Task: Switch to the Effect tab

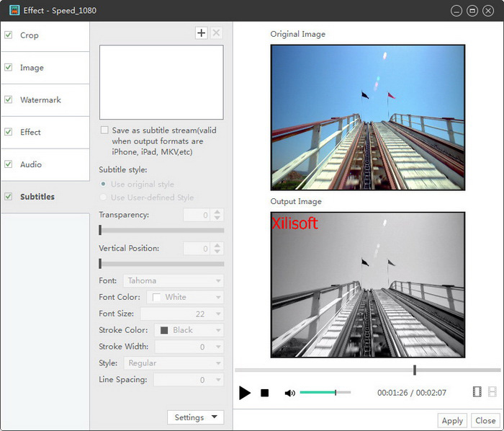Action: [x=31, y=133]
